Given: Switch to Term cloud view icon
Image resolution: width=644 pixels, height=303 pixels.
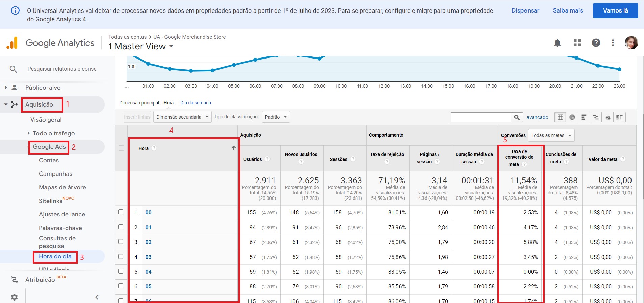Looking at the screenshot, I should (608, 117).
